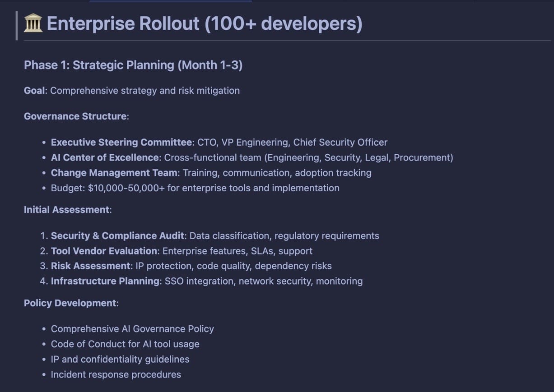Click Security & Compliance Audit list item

[215, 236]
